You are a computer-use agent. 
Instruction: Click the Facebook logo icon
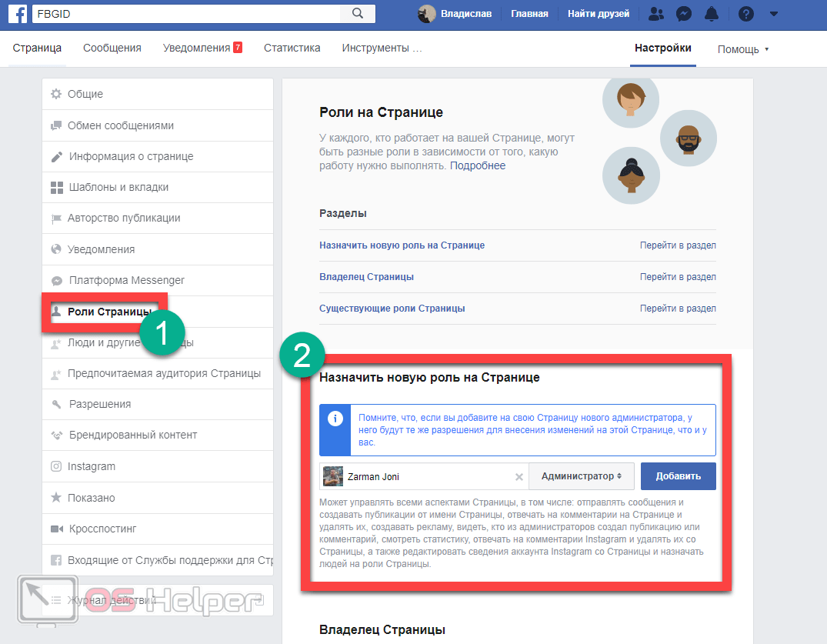pos(18,14)
